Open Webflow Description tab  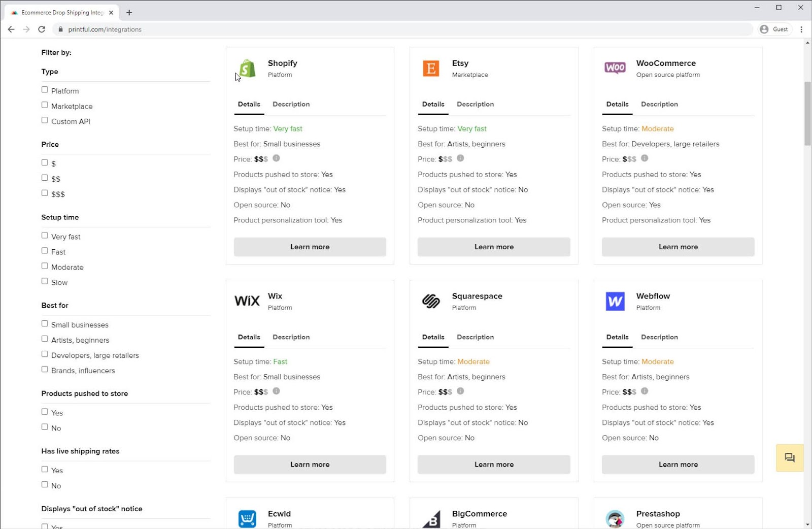(659, 337)
